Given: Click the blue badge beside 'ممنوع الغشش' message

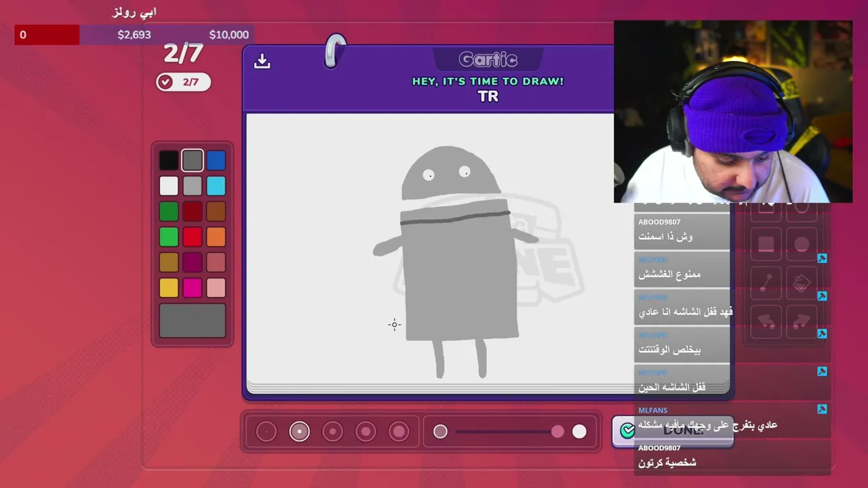Looking at the screenshot, I should pyautogui.click(x=822, y=258).
